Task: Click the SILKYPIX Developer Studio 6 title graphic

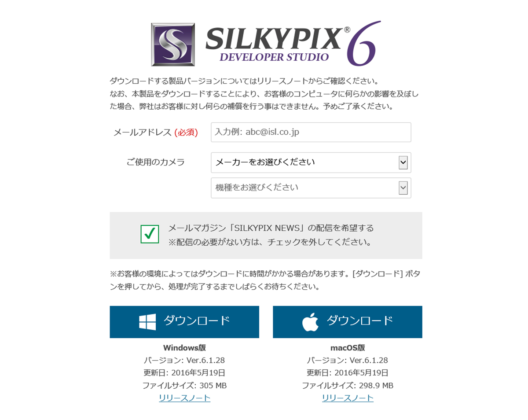Action: (266, 44)
